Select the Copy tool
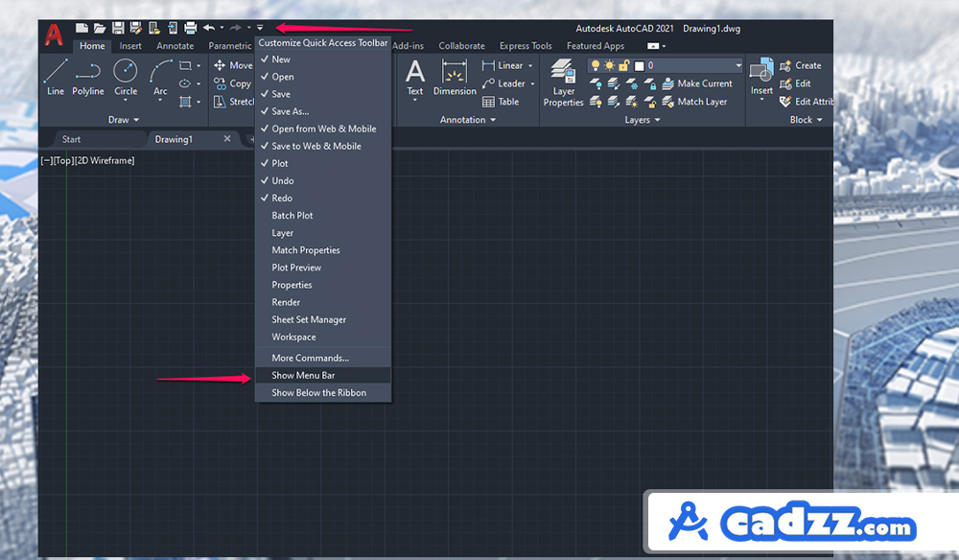959x560 pixels. pyautogui.click(x=232, y=83)
